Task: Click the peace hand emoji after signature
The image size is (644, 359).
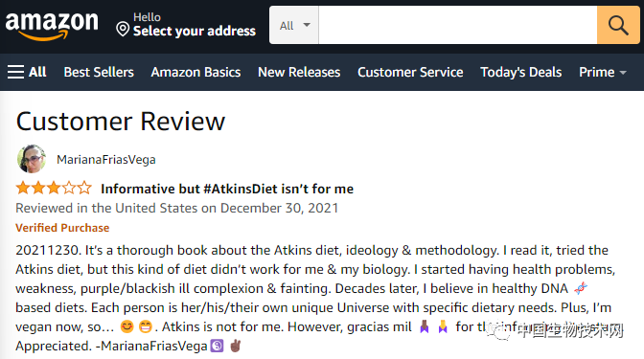Action: [236, 346]
